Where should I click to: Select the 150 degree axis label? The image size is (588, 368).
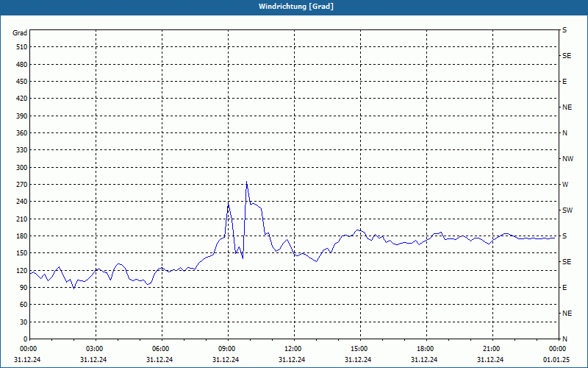22,253
